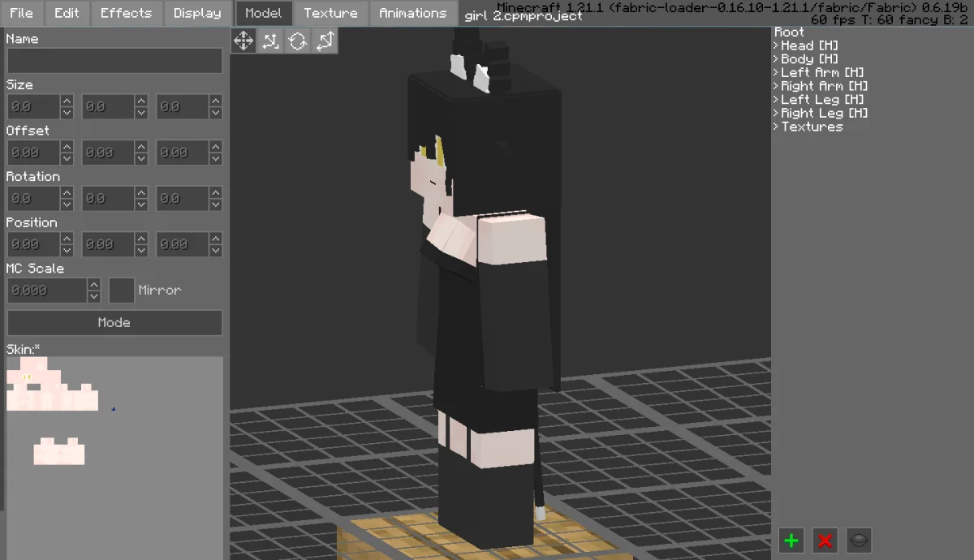This screenshot has height=560, width=974.
Task: Click the grayed-out visibility eye button
Action: click(859, 540)
